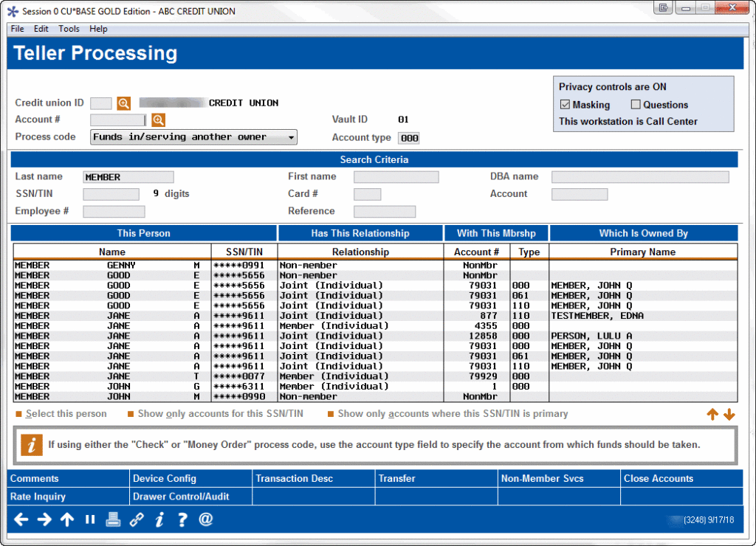
Task: Click the italic i information icon in toolbar
Action: 159,519
